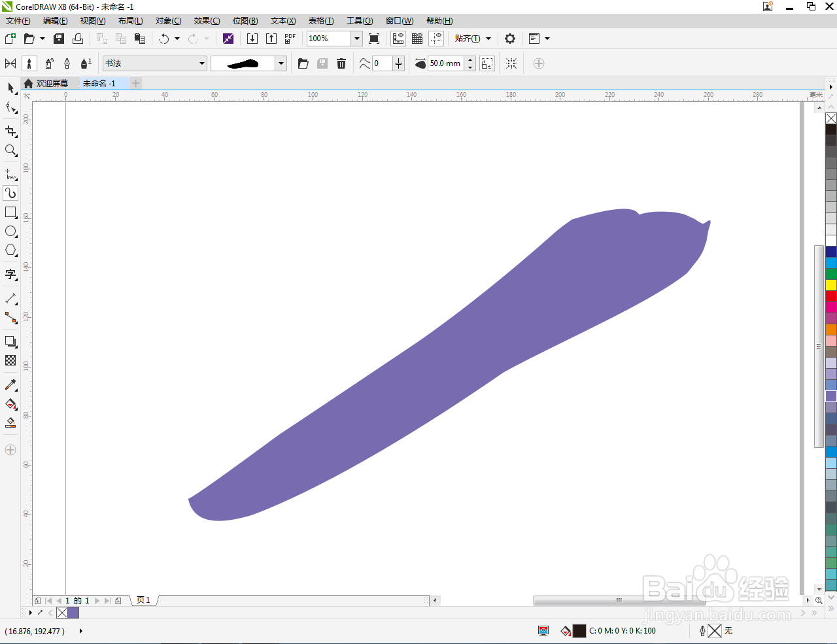Click the freehand smoothing value field

coord(382,63)
